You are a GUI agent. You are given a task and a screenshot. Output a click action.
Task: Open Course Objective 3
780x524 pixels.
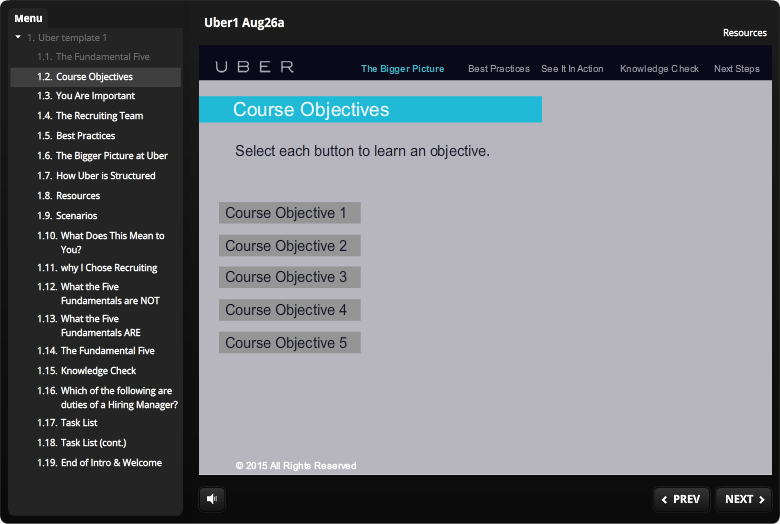[x=290, y=277]
